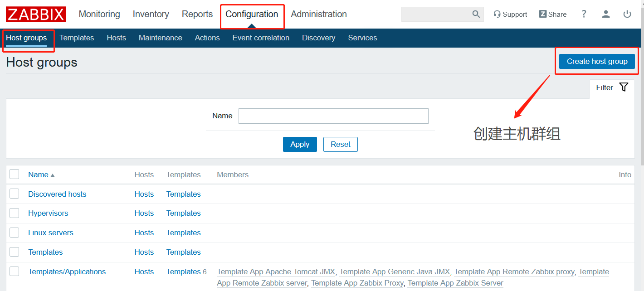Open the help question mark icon
Image resolution: width=644 pixels, height=291 pixels.
click(x=584, y=14)
